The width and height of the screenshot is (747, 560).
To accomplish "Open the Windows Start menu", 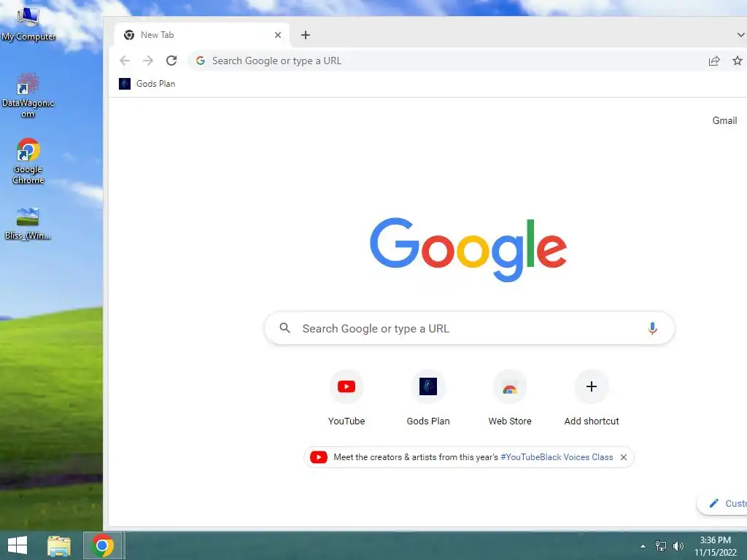I will coord(18,545).
